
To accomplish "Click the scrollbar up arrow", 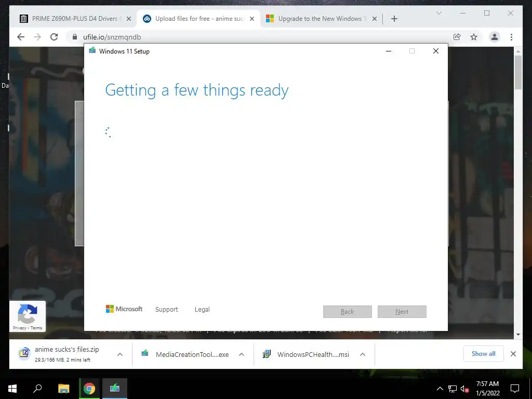I will (x=518, y=51).
